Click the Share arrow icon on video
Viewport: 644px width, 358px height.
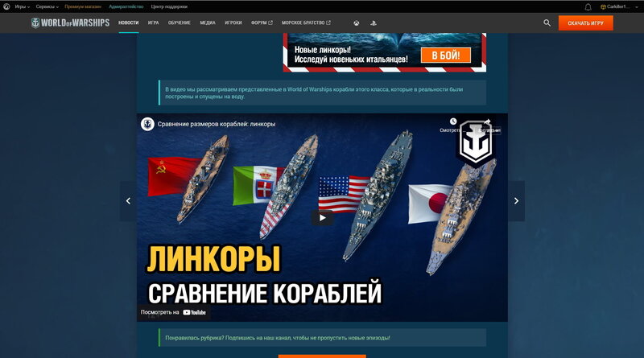click(487, 121)
